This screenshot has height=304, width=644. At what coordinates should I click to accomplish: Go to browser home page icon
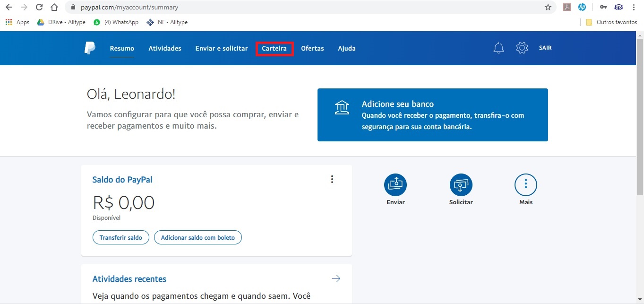pos(54,7)
